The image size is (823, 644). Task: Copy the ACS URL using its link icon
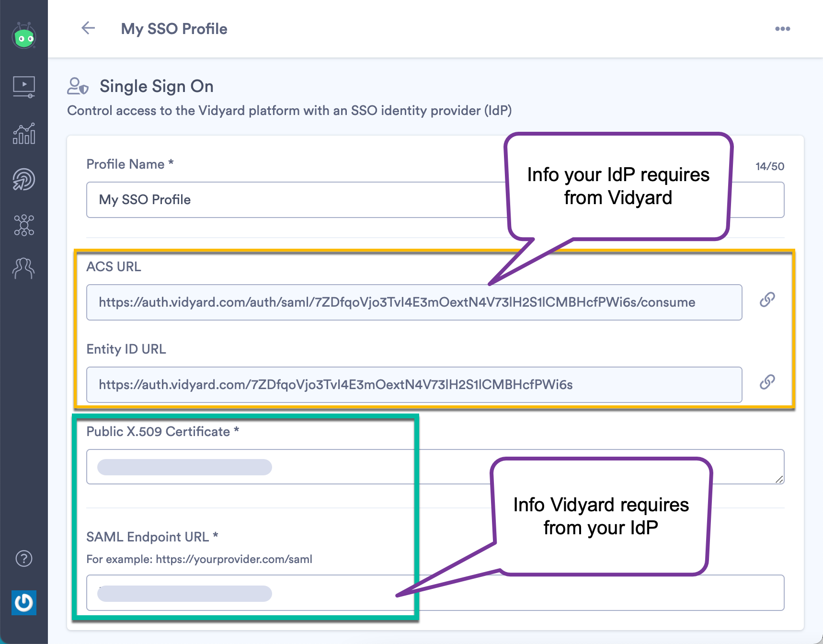pos(767,299)
